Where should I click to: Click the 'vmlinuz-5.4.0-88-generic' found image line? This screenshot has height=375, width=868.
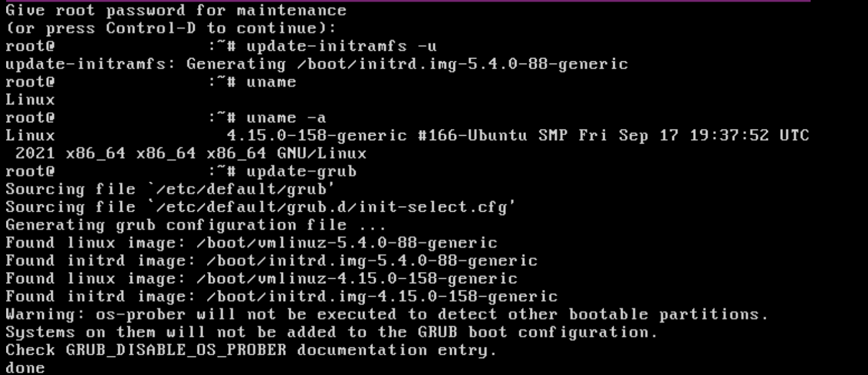(251, 243)
